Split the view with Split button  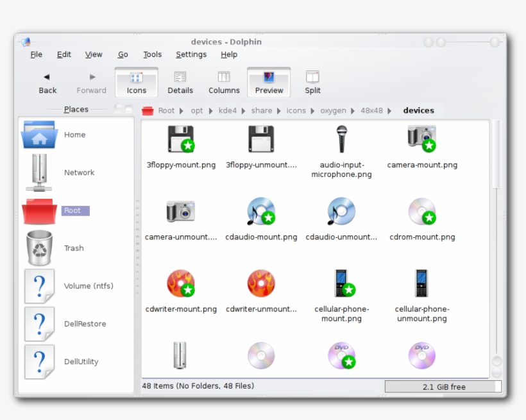[312, 82]
